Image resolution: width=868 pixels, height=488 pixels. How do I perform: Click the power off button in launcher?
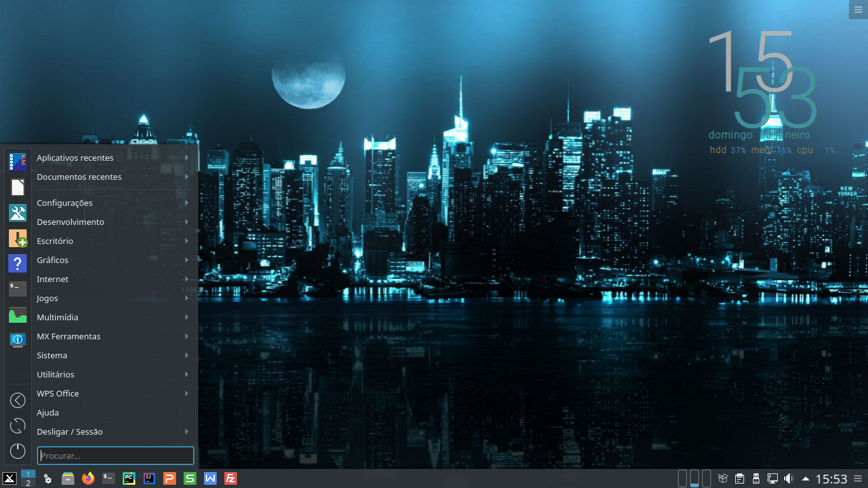tap(18, 451)
